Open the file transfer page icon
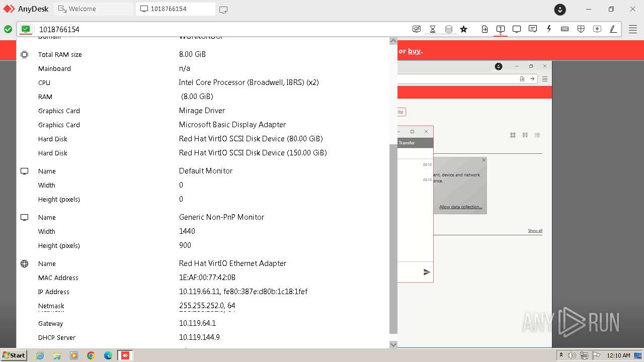Image resolution: width=644 pixels, height=362 pixels. [x=485, y=29]
